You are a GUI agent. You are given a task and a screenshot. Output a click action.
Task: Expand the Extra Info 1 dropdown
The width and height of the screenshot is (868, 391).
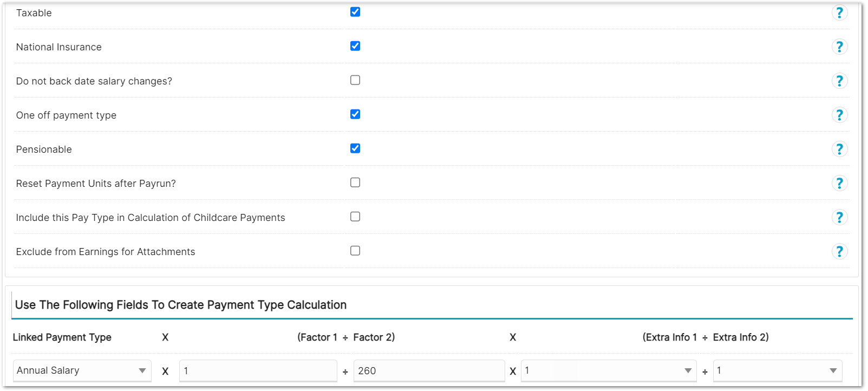(x=609, y=370)
